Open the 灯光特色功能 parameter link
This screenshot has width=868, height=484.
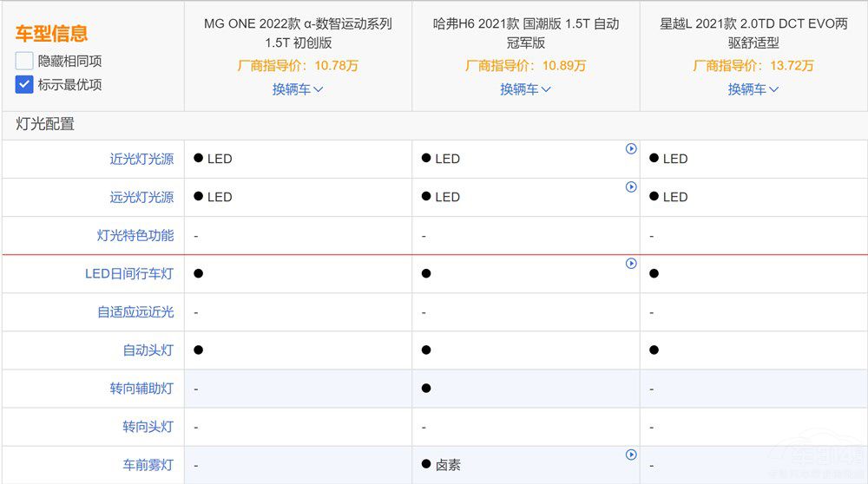[x=135, y=235]
